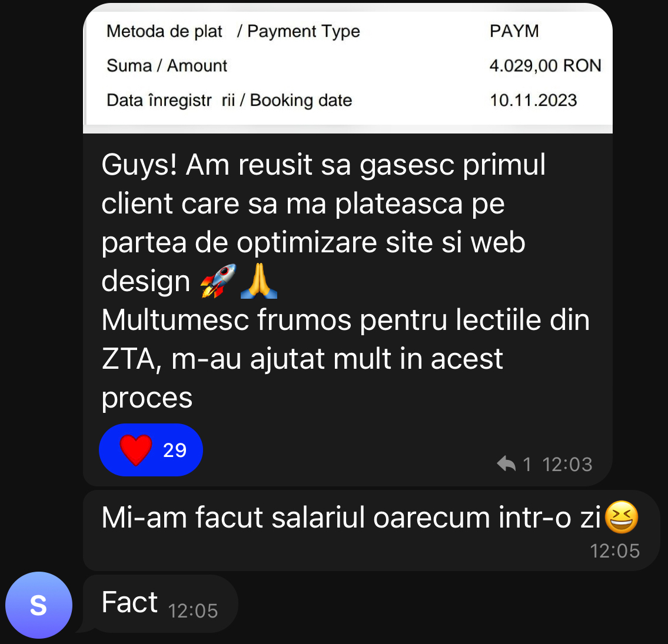
Task: Click the reply count number 1
Action: tap(527, 465)
